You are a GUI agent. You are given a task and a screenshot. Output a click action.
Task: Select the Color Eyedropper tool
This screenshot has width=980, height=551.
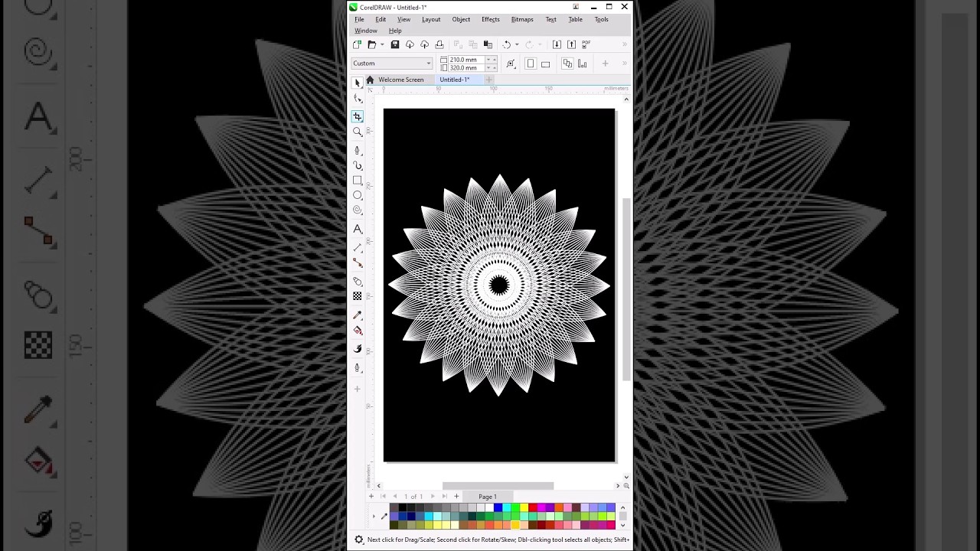coord(357,315)
